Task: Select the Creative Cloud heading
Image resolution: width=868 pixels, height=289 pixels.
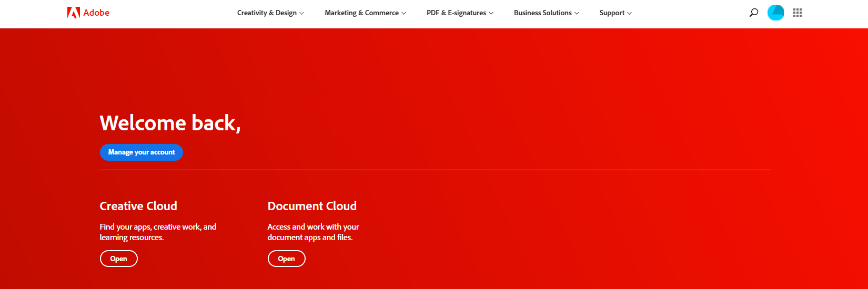Action: point(138,206)
